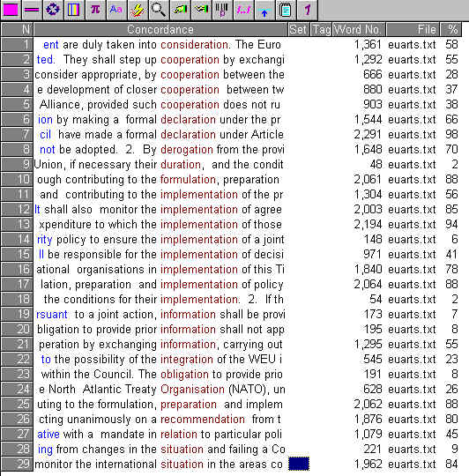Select concordance line 24 containing Organisation
The image size is (469, 476).
(x=160, y=390)
